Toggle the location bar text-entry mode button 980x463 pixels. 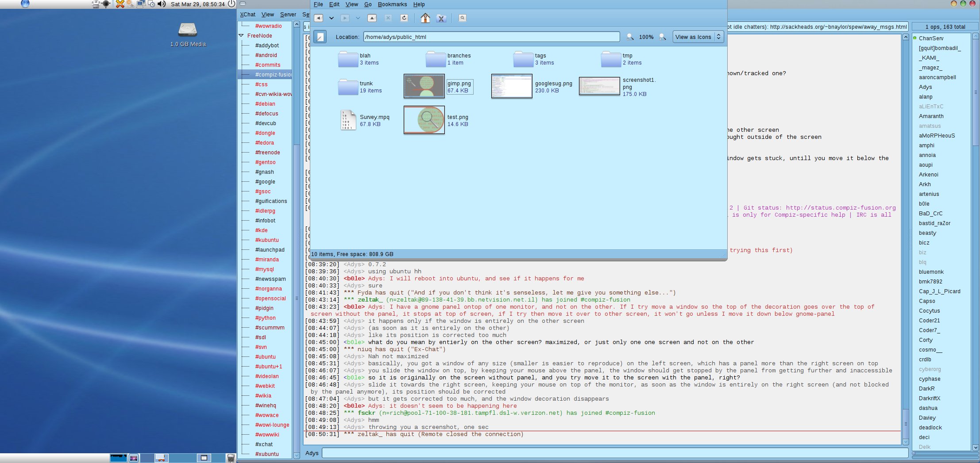(x=320, y=37)
